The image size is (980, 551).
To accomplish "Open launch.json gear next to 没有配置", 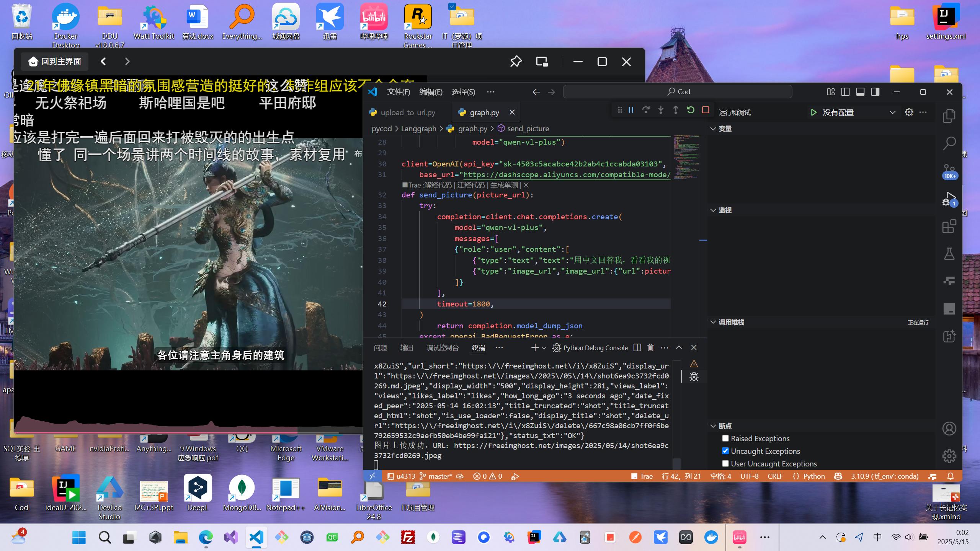I will coord(909,112).
